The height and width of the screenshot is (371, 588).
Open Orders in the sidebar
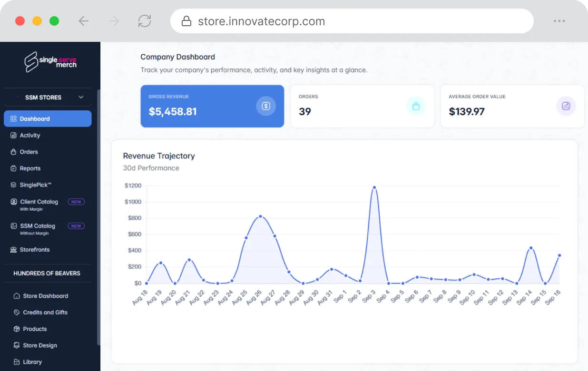[48, 152]
